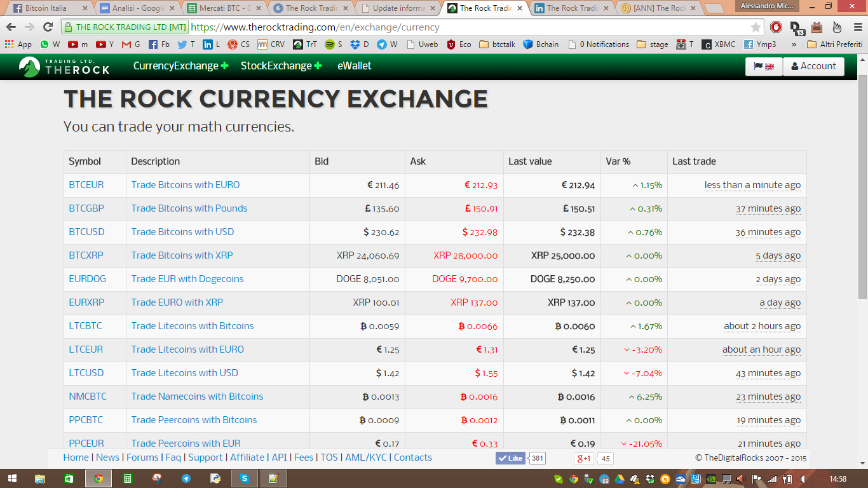Click the -7.04% variation for LTCUSD

643,374
